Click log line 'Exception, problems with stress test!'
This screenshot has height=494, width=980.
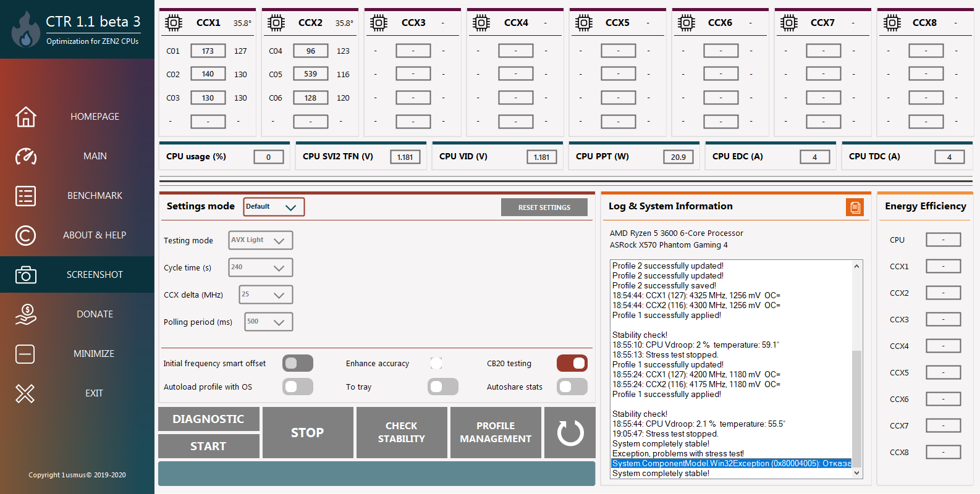678,454
